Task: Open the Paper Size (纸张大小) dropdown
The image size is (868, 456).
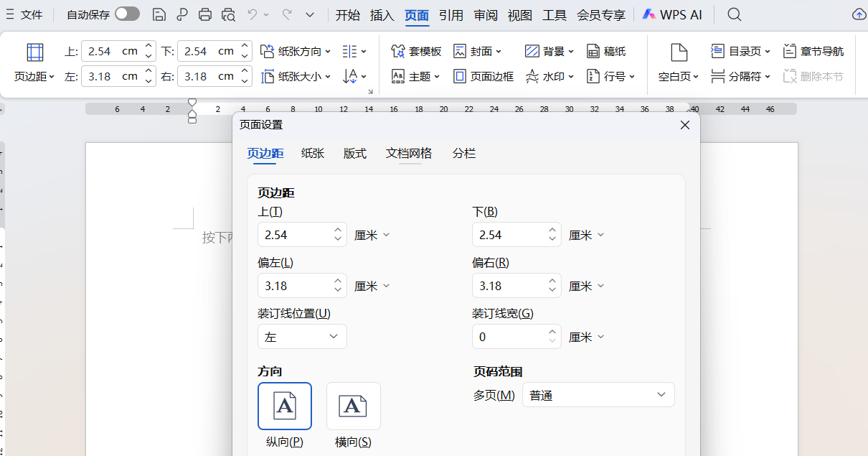Action: coord(296,76)
